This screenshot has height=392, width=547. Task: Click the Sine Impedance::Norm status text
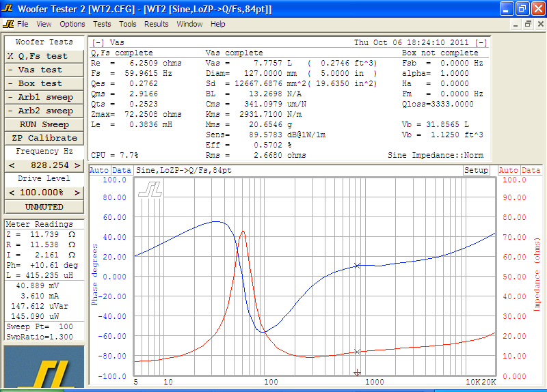[436, 155]
